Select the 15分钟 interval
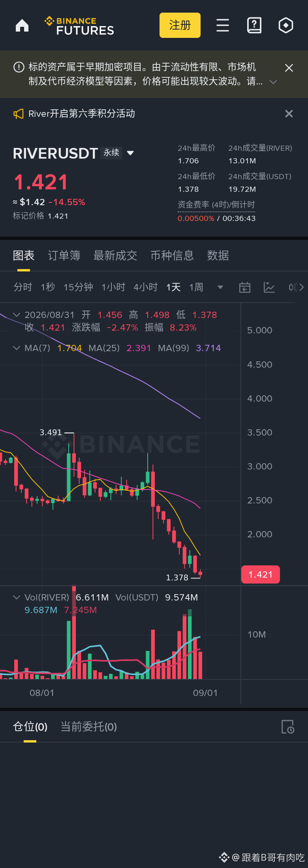This screenshot has height=868, width=308. click(x=78, y=287)
